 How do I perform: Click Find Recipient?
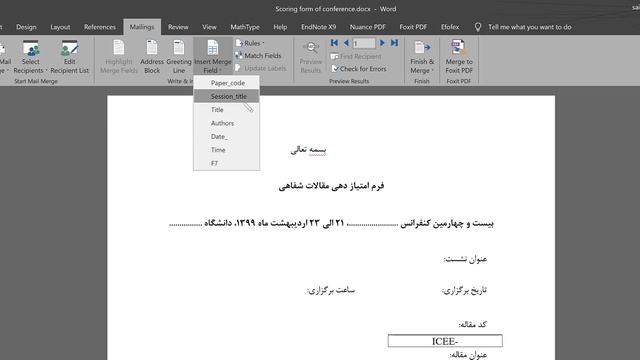pyautogui.click(x=356, y=56)
